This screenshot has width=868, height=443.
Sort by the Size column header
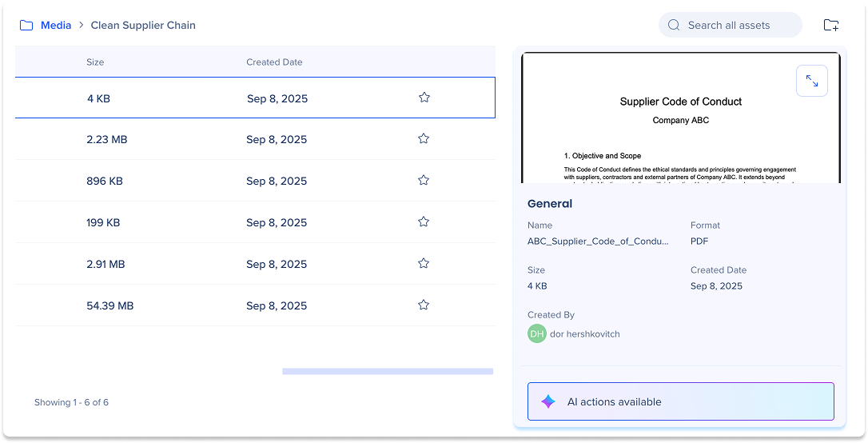95,62
